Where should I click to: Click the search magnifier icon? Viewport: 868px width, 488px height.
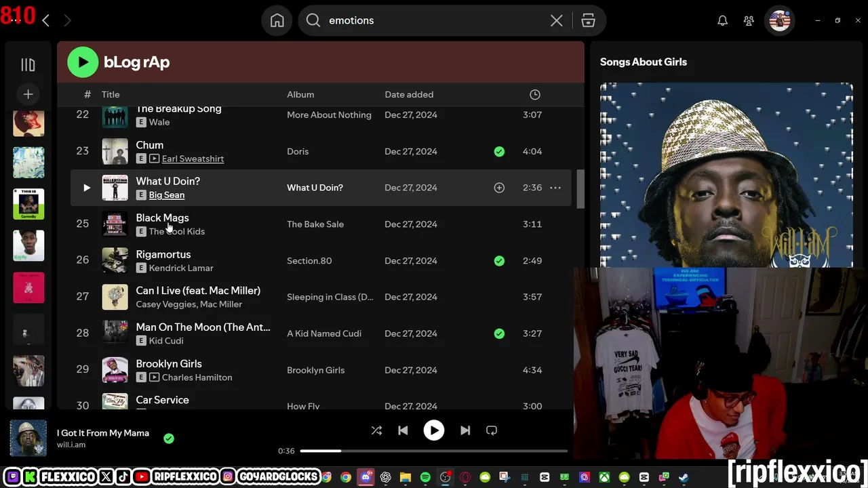(313, 20)
